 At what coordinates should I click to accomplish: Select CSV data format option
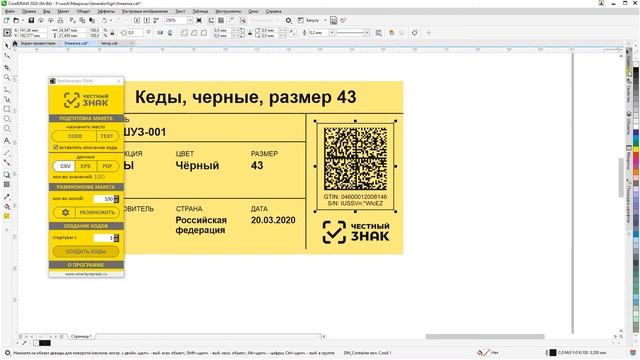pos(65,166)
